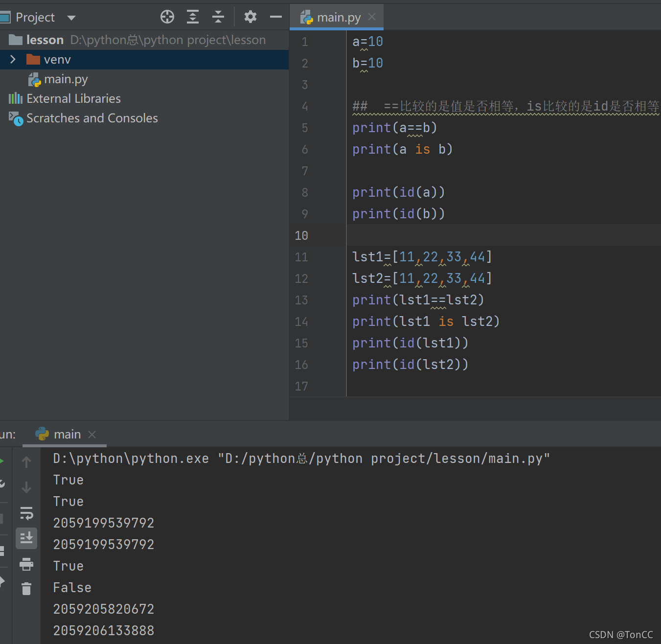The width and height of the screenshot is (661, 644).
Task: Select the lesson project root folder
Action: point(45,40)
